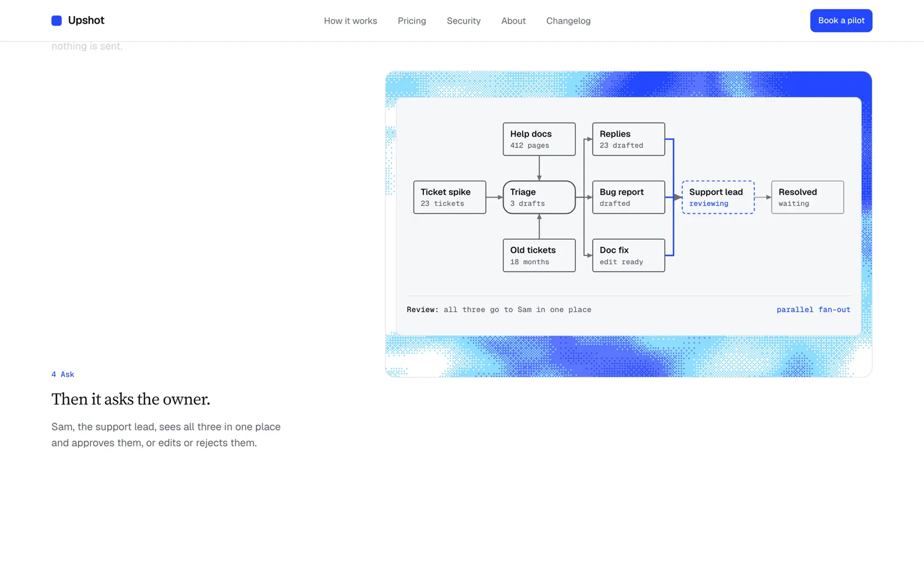
Task: Click the 'waiting' status text
Action: coord(793,203)
